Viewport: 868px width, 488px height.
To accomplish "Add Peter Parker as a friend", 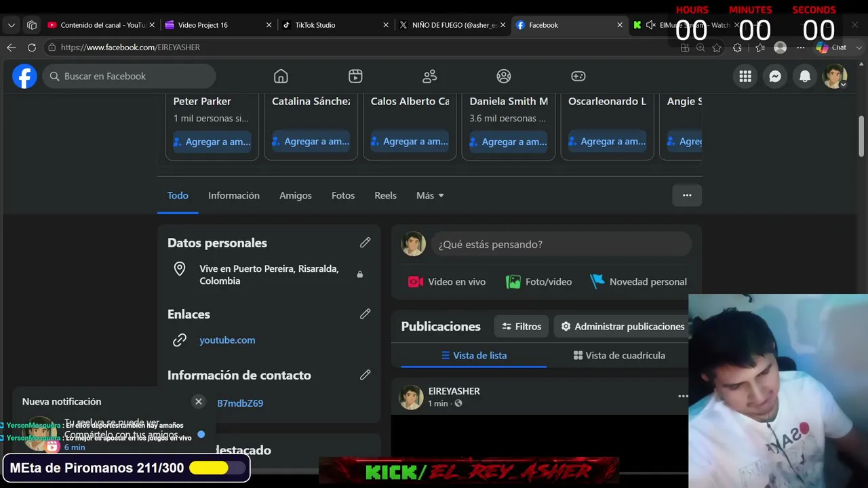I will tap(212, 142).
